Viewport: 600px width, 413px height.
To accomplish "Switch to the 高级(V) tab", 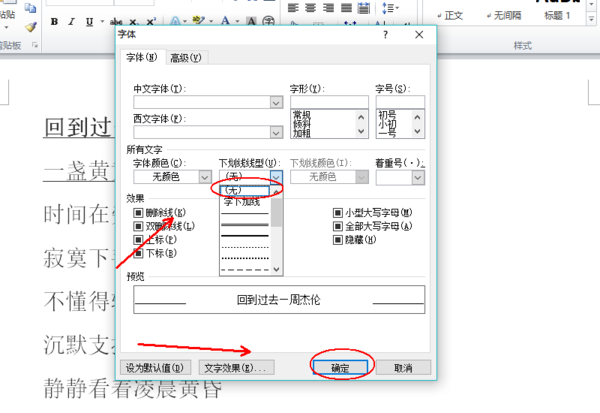I will point(186,58).
